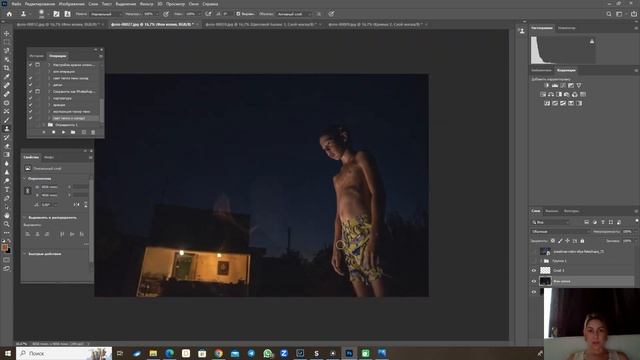Select the Move tool
This screenshot has width=640, height=360.
(x=7, y=33)
